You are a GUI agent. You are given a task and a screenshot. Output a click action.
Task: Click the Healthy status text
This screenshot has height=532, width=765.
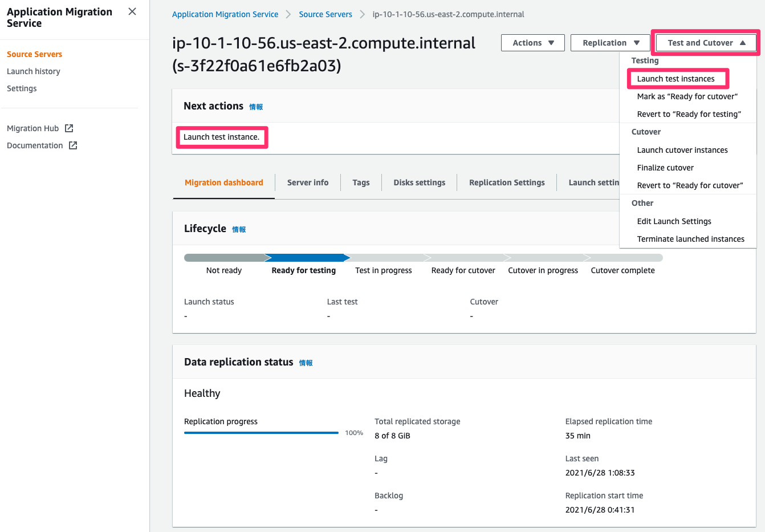(202, 393)
